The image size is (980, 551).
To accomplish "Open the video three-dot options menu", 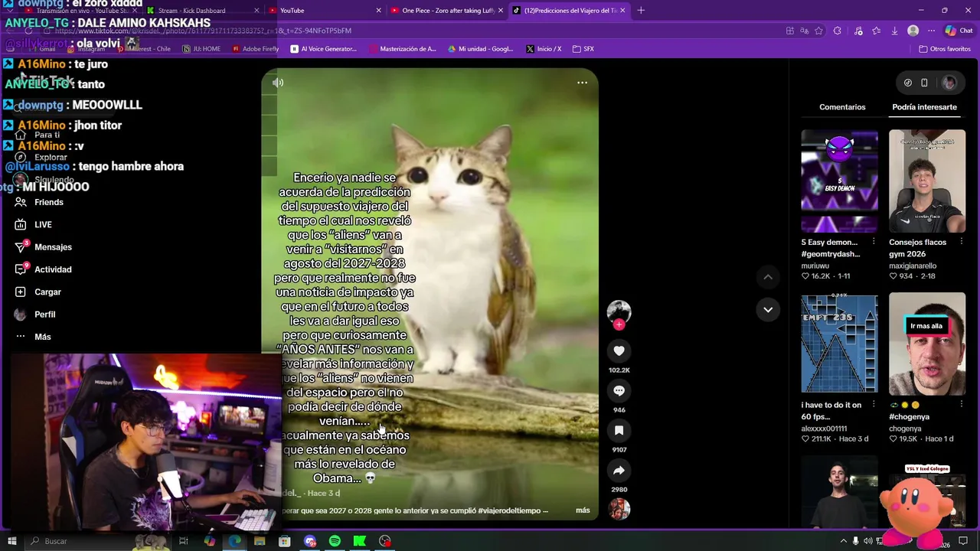I will [582, 83].
